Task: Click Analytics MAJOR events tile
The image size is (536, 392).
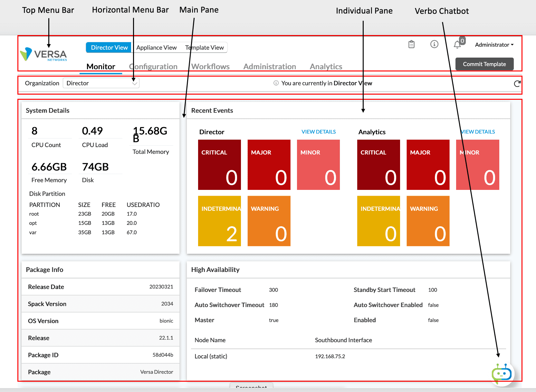Action: click(x=428, y=165)
